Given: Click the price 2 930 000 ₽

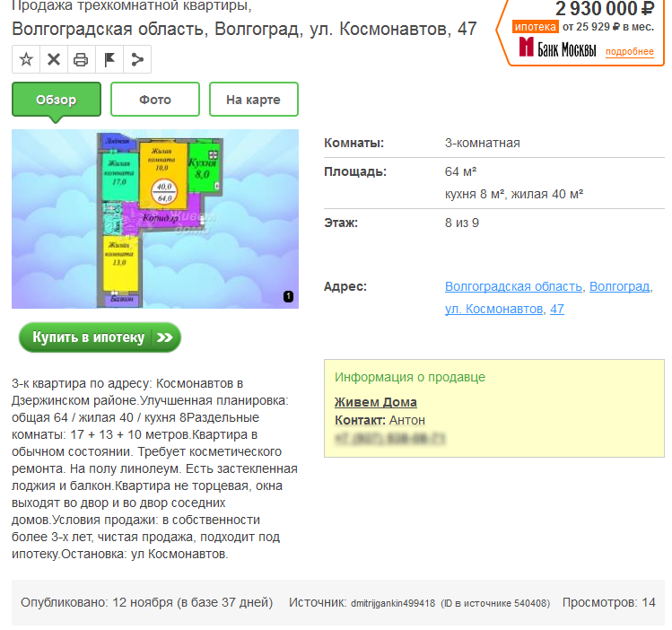Looking at the screenshot, I should coord(605,9).
